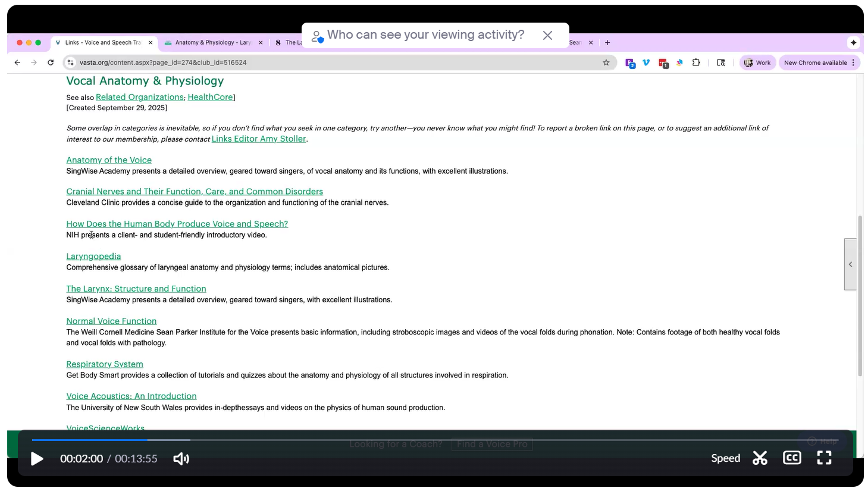Open the Laryngopedia link
The image size is (868, 488).
click(93, 256)
